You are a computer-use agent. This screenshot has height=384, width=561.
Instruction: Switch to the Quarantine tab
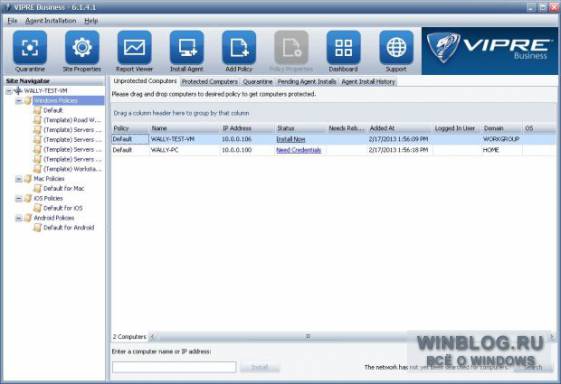click(x=258, y=82)
